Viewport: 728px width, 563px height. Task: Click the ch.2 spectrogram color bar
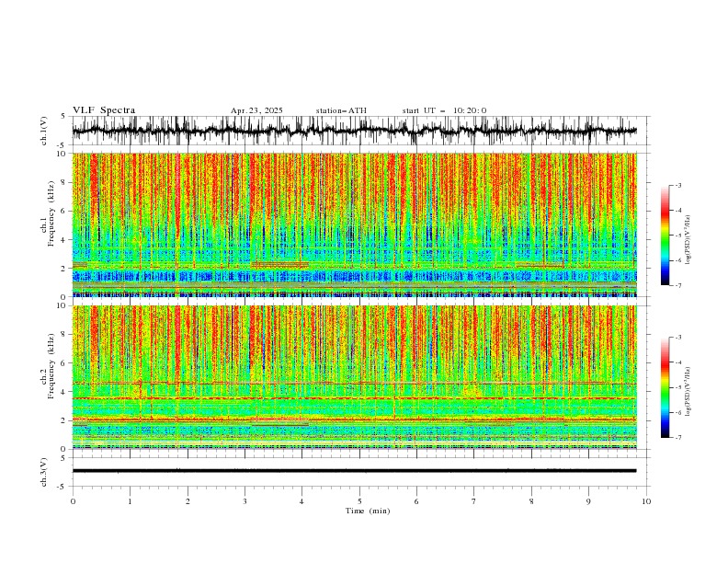point(665,387)
